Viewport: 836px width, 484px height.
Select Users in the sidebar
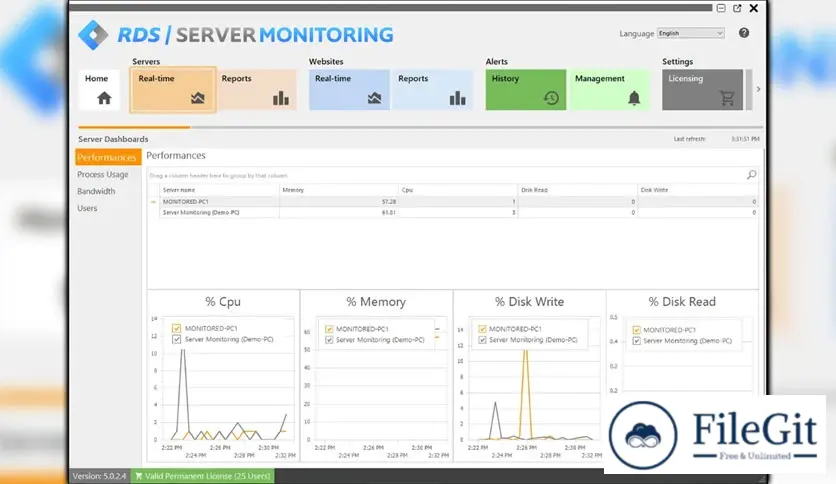click(x=87, y=208)
